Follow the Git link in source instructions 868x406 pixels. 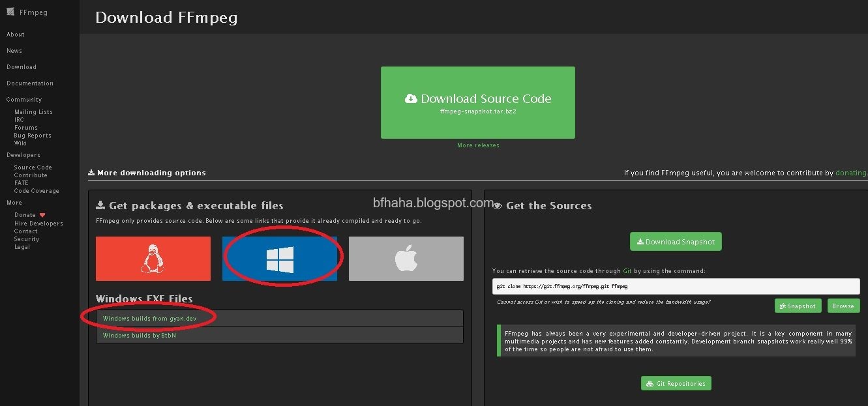tap(627, 271)
